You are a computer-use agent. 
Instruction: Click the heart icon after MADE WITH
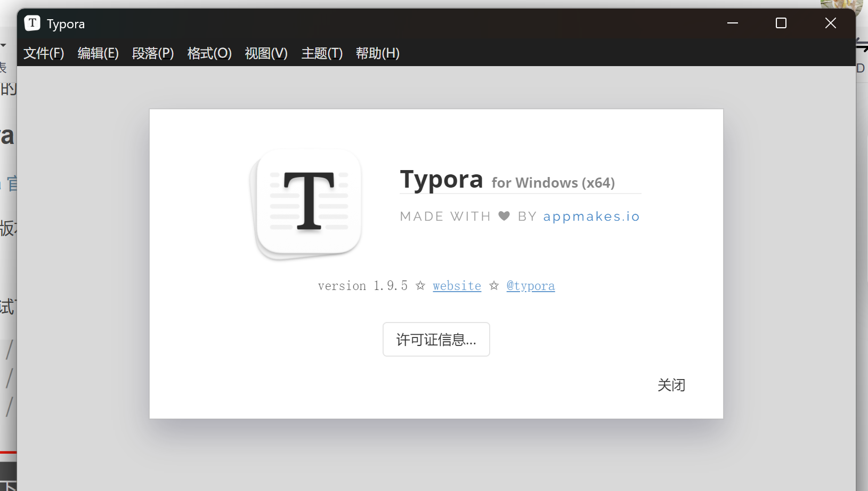point(504,216)
